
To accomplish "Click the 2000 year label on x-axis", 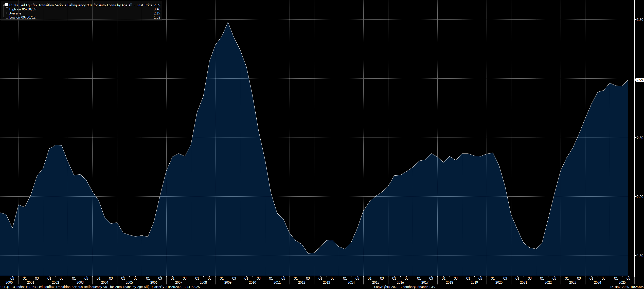I will 9,282.
